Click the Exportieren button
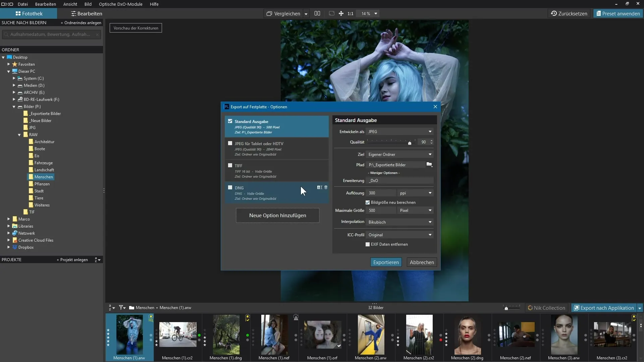This screenshot has width=644, height=362. pos(386,262)
